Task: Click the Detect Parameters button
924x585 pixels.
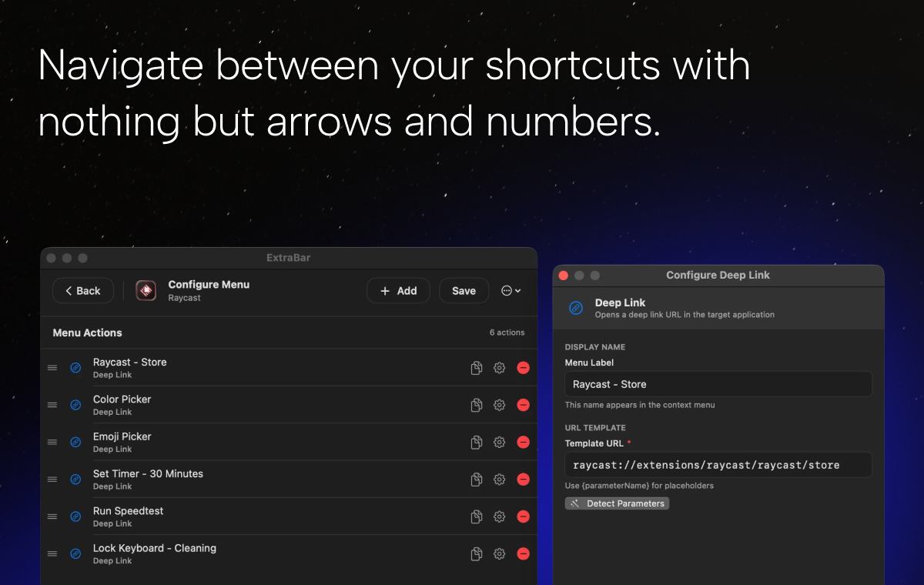Action: 617,503
